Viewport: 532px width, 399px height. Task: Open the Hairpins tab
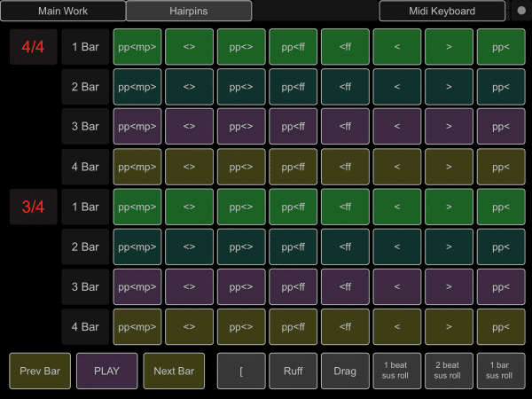tap(189, 12)
